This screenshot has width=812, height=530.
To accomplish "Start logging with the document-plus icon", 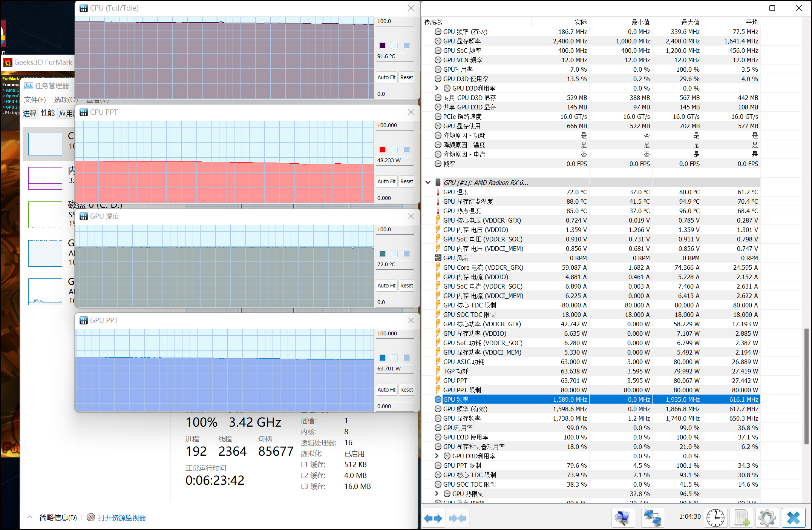I will point(742,518).
